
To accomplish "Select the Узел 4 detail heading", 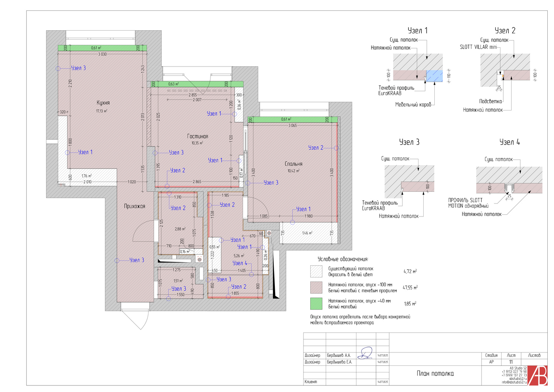I will tap(509, 142).
